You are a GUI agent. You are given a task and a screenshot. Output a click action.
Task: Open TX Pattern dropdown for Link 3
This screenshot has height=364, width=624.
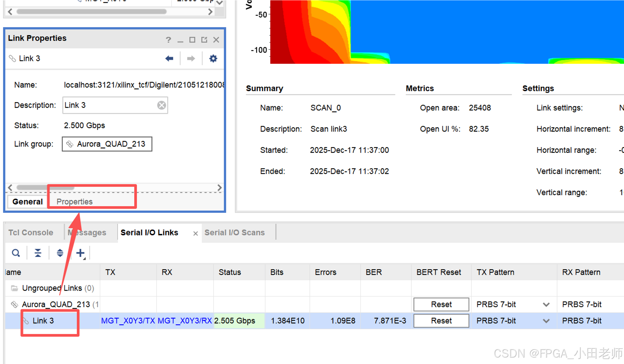click(x=546, y=321)
